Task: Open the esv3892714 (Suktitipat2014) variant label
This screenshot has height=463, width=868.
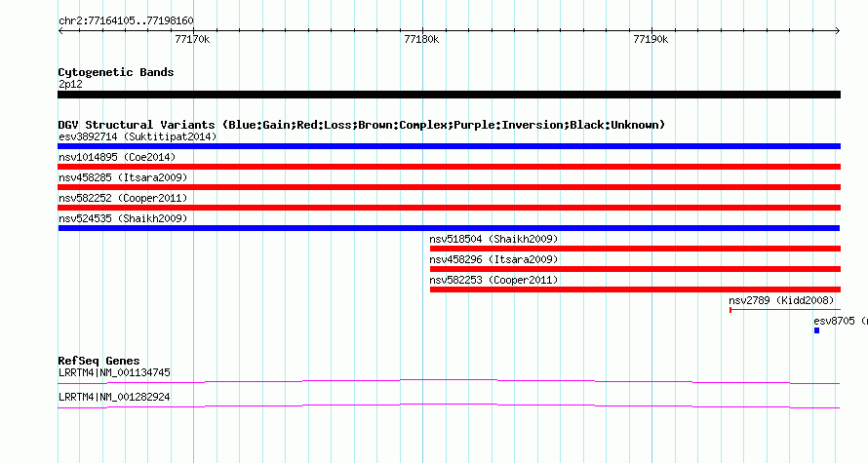Action: point(138,136)
